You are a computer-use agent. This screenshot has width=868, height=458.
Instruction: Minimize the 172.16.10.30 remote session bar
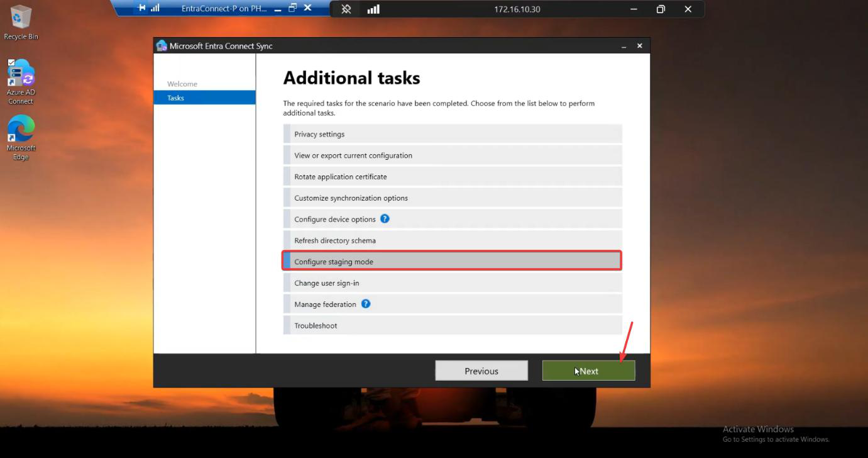[633, 9]
